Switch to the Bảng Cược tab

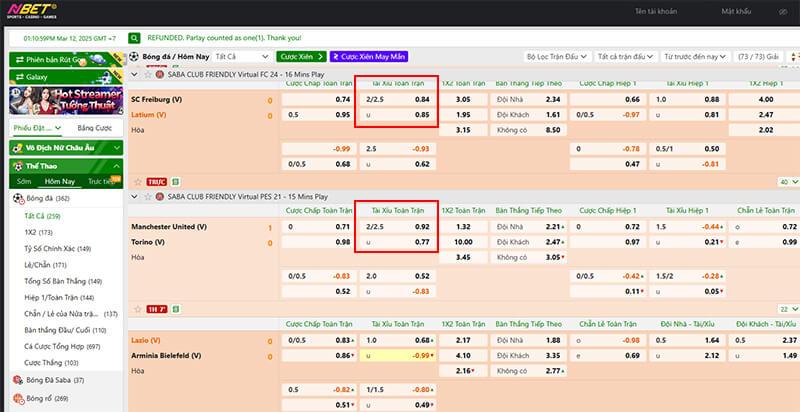click(x=94, y=128)
